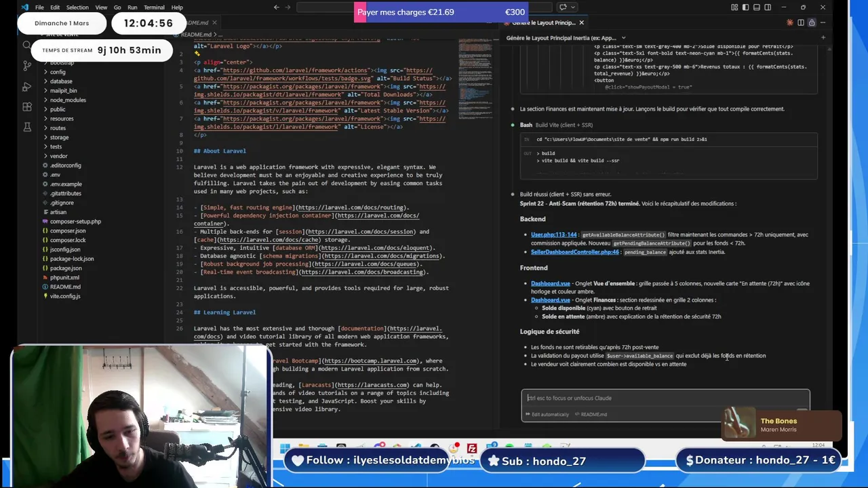Go back with the navigation arrow
The image size is (868, 488).
coord(276,7)
